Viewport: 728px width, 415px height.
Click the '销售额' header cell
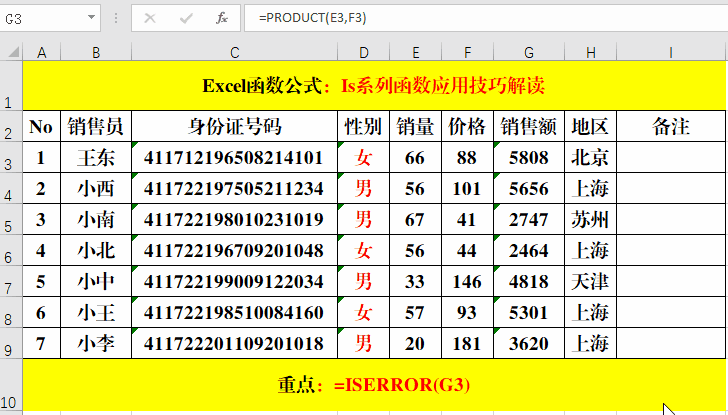click(529, 126)
